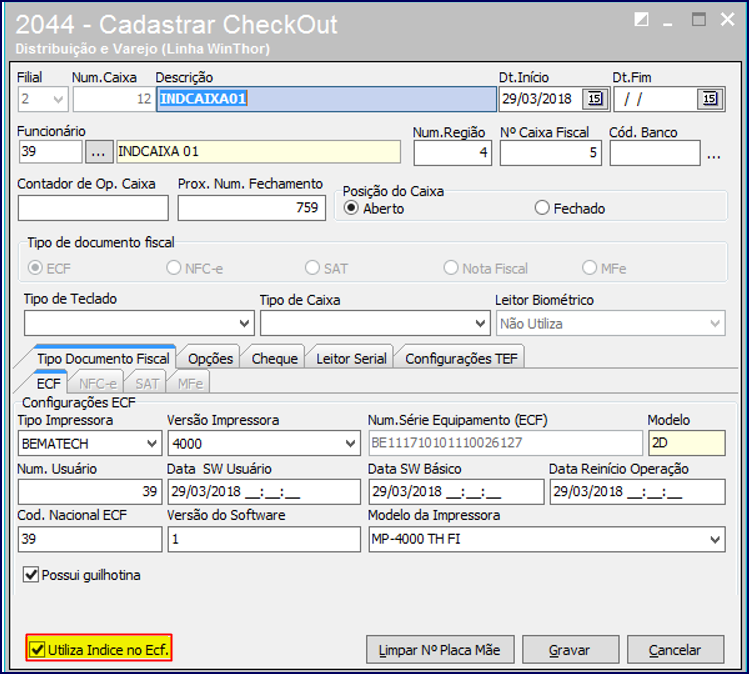Click the Data SW Usuário field
Image resolution: width=749 pixels, height=674 pixels.
[264, 492]
